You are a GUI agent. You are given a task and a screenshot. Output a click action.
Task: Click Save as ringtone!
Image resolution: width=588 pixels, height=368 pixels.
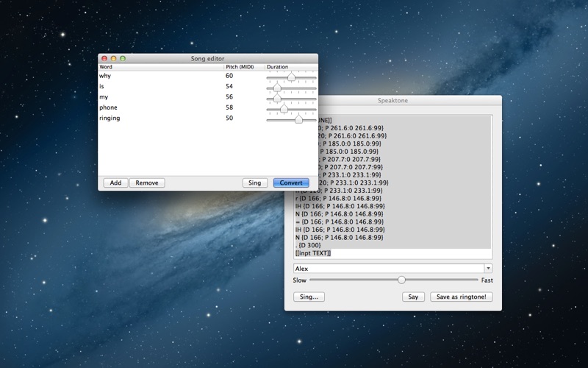462,297
